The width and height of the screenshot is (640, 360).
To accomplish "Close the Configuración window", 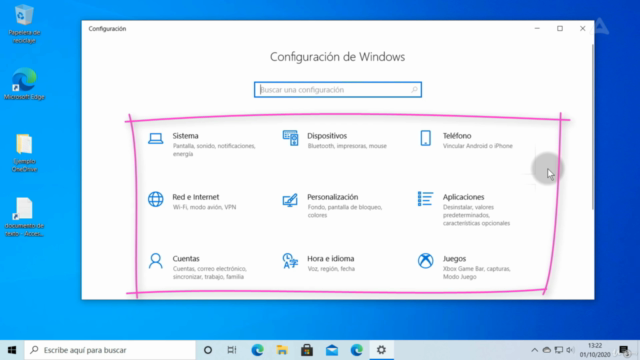I will tap(582, 29).
